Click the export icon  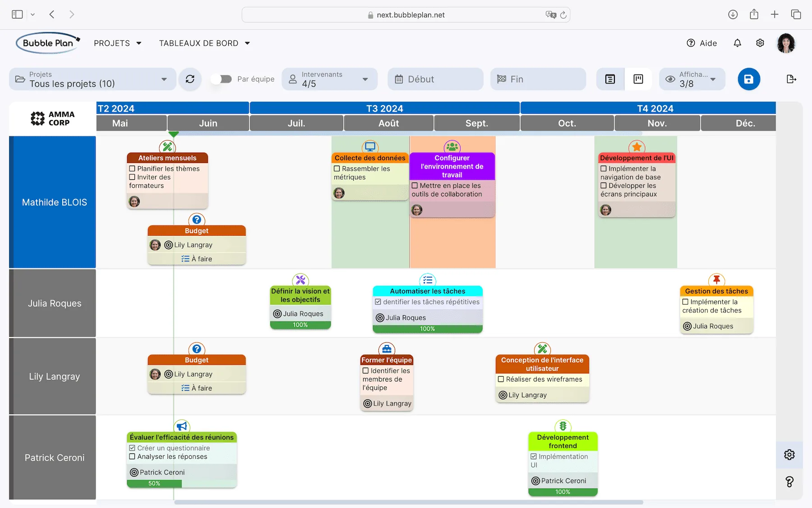(x=791, y=79)
